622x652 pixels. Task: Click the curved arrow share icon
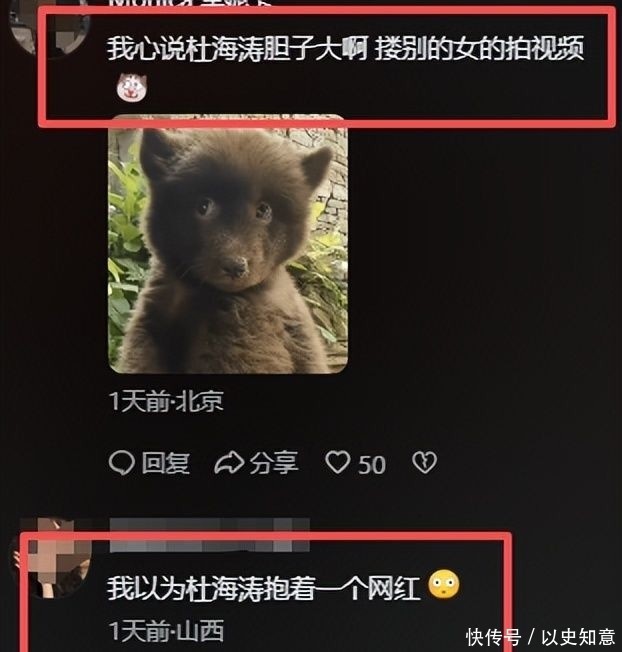pos(229,463)
